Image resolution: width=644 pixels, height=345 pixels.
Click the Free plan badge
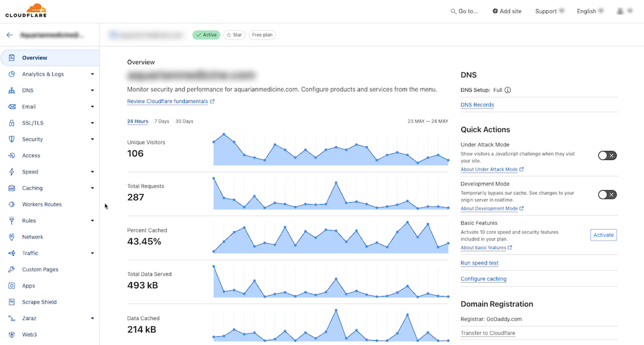click(262, 35)
